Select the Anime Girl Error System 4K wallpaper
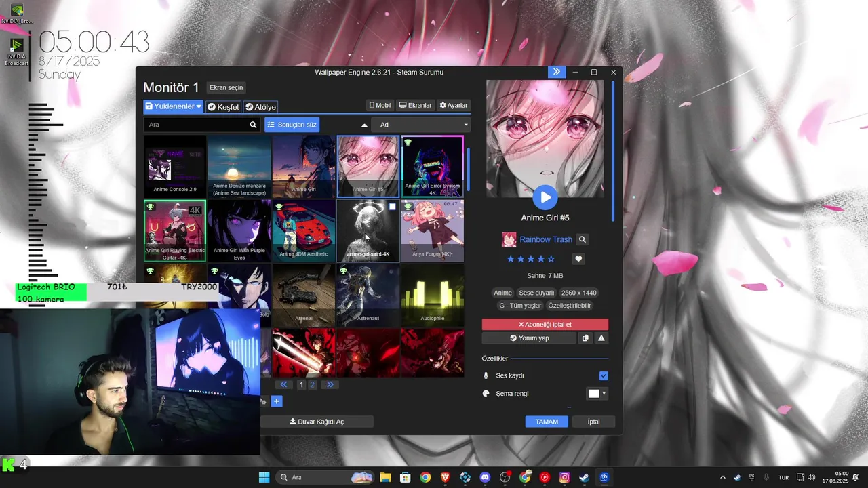868x488 pixels. coord(433,167)
